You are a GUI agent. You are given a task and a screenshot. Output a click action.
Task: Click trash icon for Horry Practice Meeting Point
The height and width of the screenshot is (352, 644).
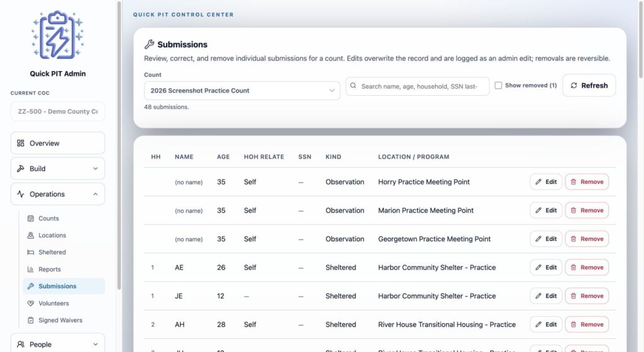click(574, 182)
